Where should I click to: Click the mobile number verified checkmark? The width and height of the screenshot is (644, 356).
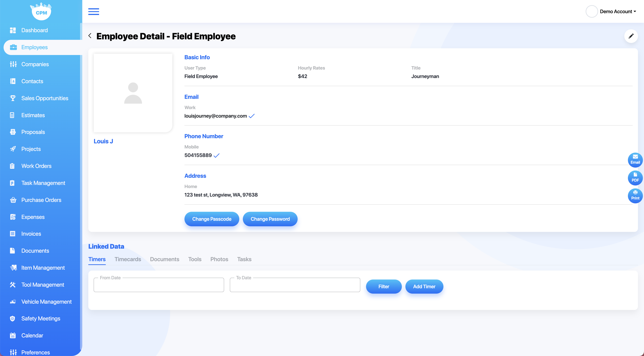coord(216,155)
